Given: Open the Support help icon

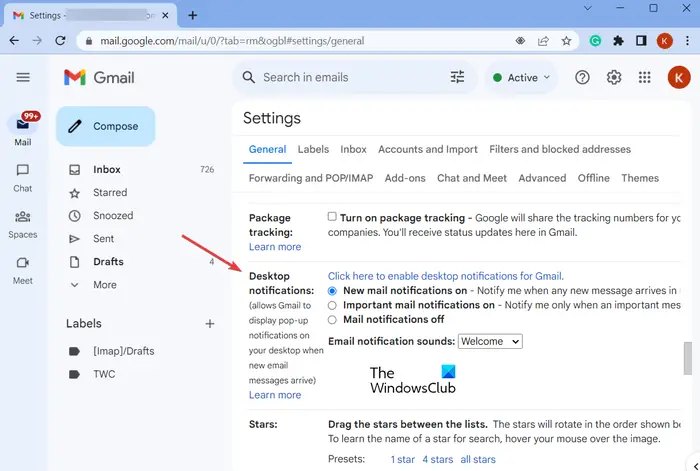Looking at the screenshot, I should (x=582, y=77).
